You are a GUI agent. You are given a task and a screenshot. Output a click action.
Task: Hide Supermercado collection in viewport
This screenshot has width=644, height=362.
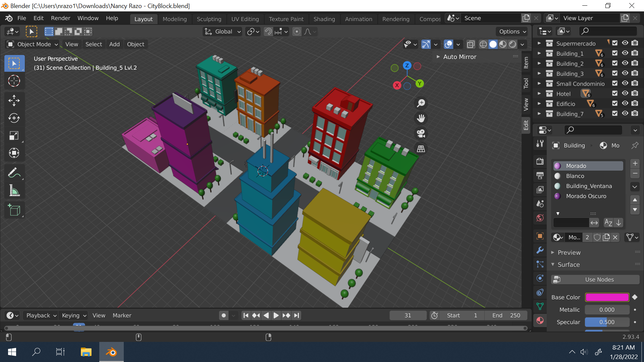coord(625,43)
